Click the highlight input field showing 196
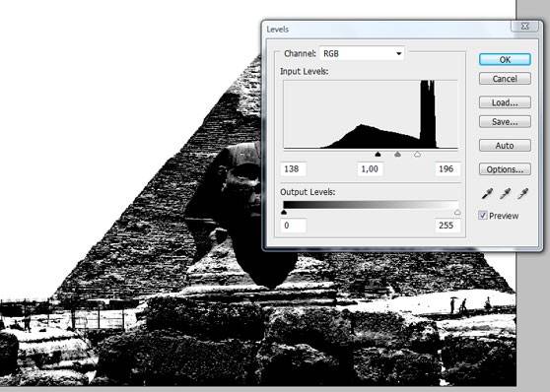 click(x=447, y=169)
